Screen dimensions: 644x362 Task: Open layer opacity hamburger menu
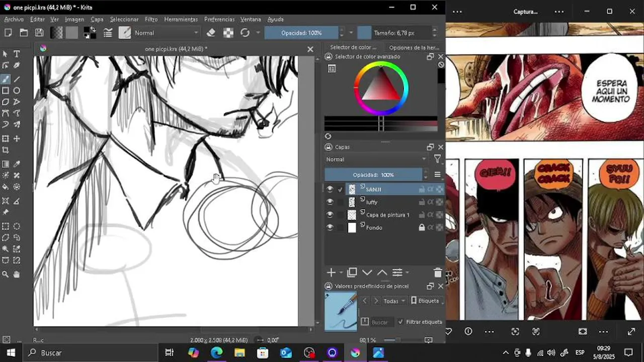[437, 174]
